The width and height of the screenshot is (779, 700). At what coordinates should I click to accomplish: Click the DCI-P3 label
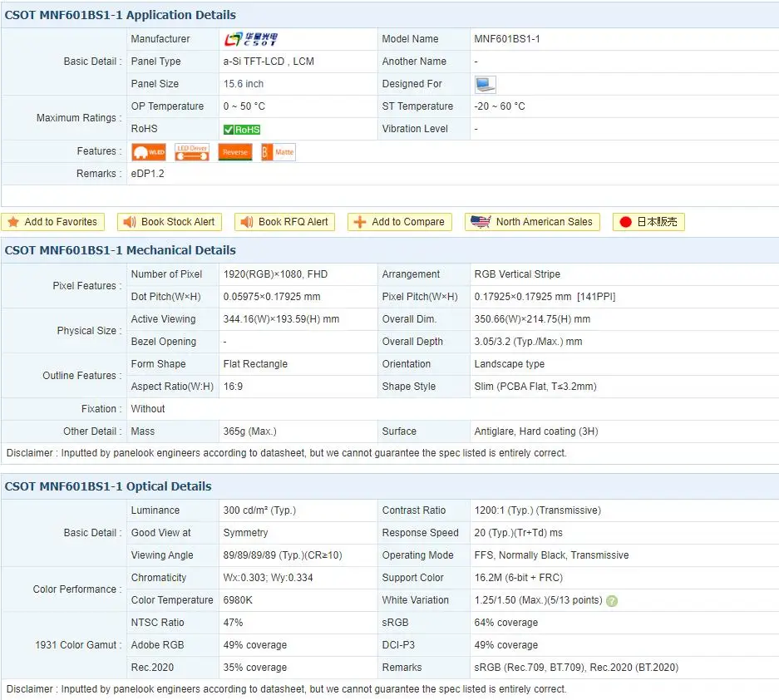(x=398, y=645)
